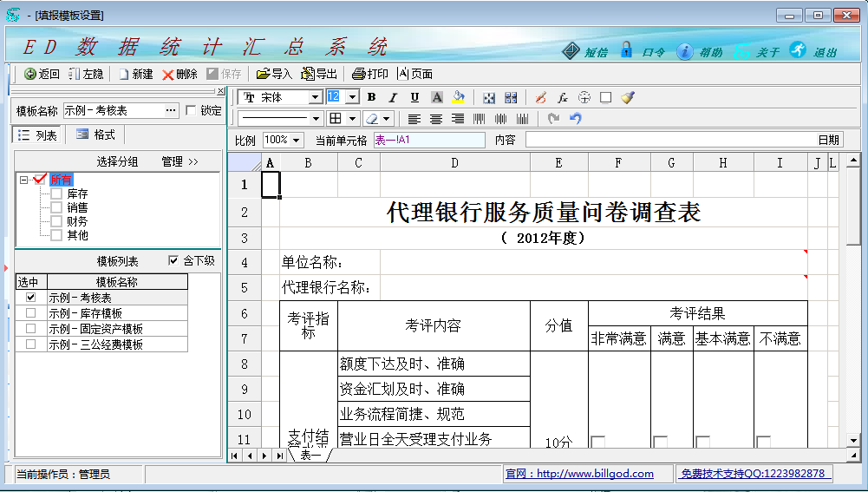Align text right
This screenshot has height=492, width=868.
tap(458, 119)
